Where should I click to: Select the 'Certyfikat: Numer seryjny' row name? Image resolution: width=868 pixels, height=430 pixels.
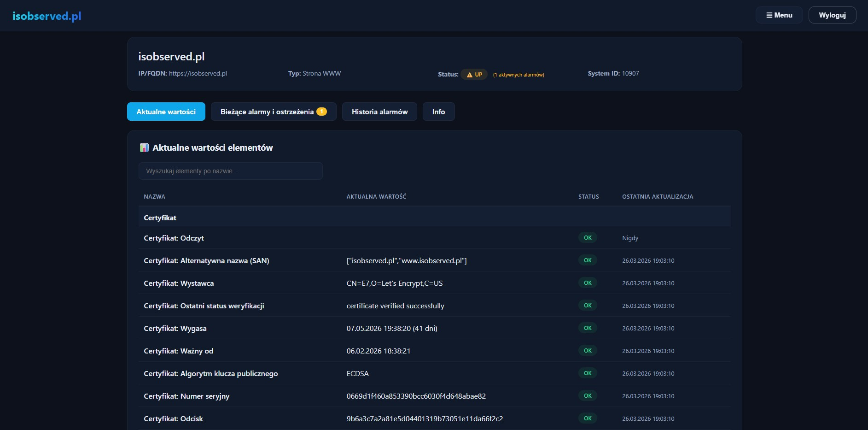click(186, 396)
